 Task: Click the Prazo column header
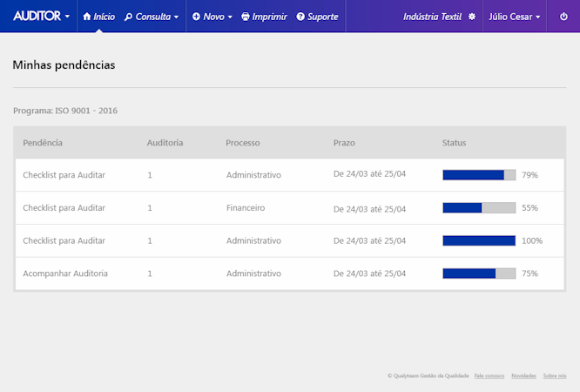[x=344, y=143]
